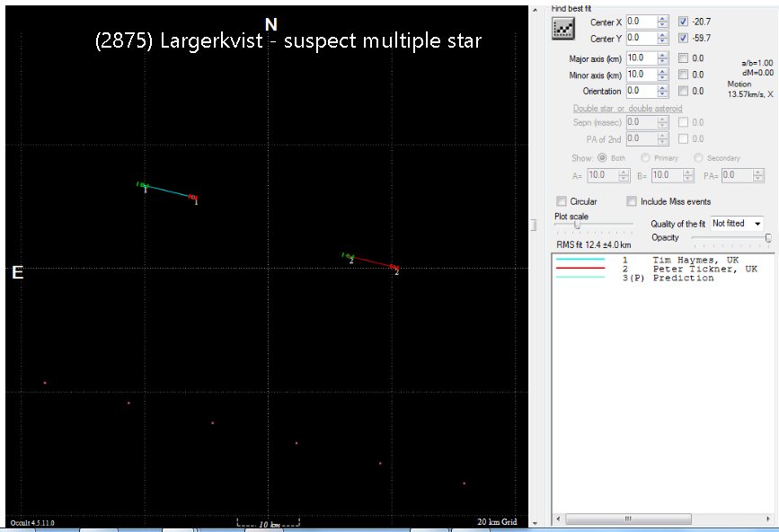Enable the Circular checkbox
The width and height of the screenshot is (779, 532).
tap(562, 201)
